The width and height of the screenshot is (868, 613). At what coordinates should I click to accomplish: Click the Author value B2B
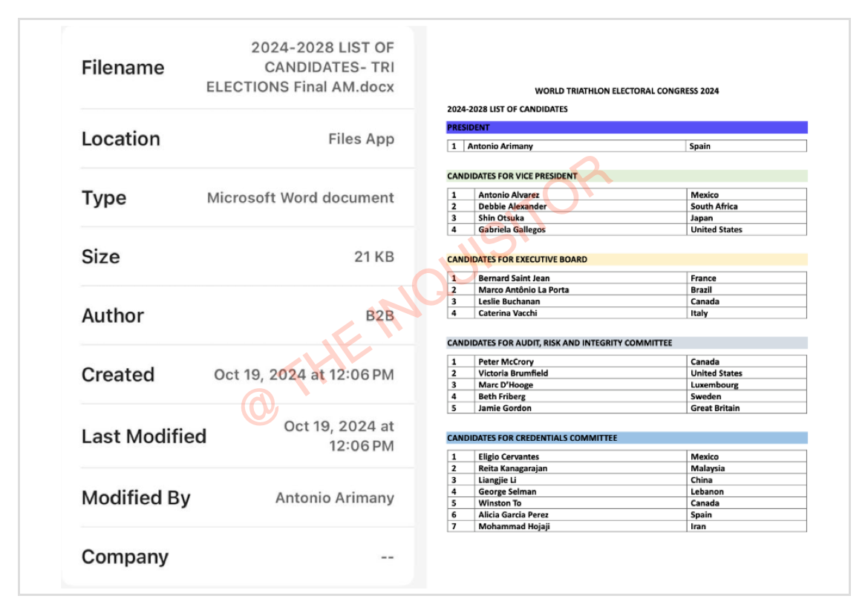379,315
